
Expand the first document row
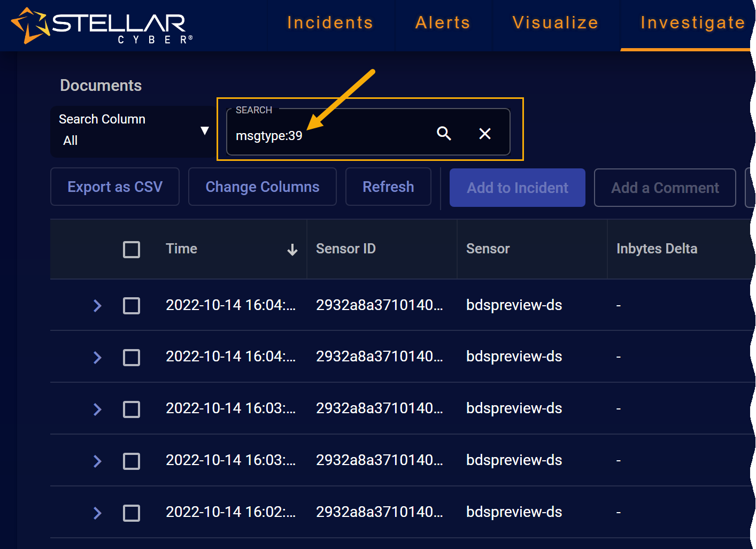97,306
